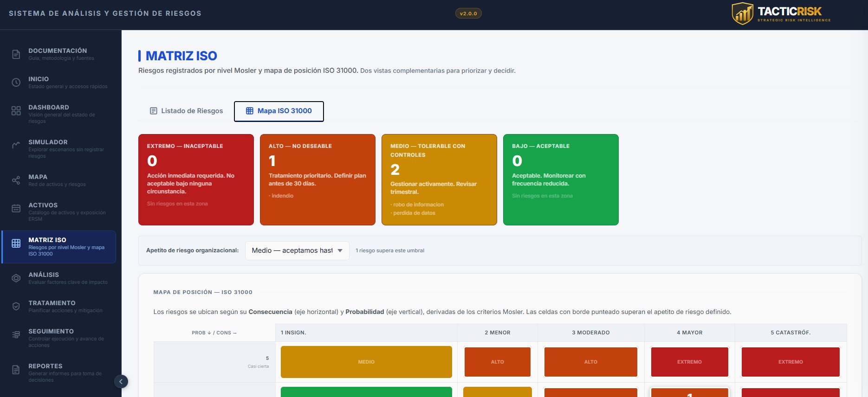Click the ALTO cell under 2 Menor column

coord(497,362)
